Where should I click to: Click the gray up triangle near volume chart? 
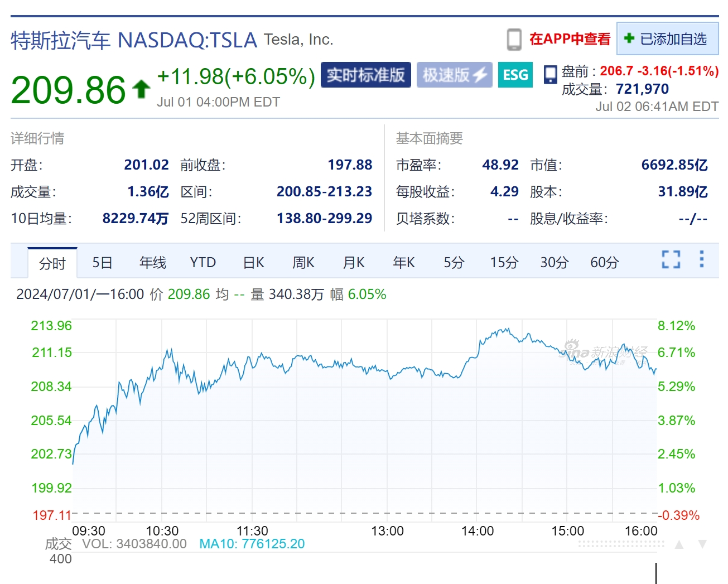click(x=679, y=544)
